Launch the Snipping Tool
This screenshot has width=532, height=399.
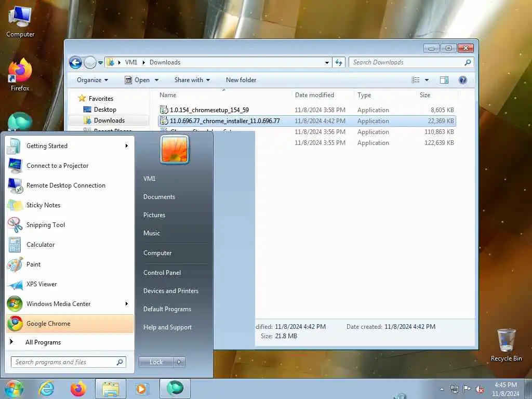[70, 224]
